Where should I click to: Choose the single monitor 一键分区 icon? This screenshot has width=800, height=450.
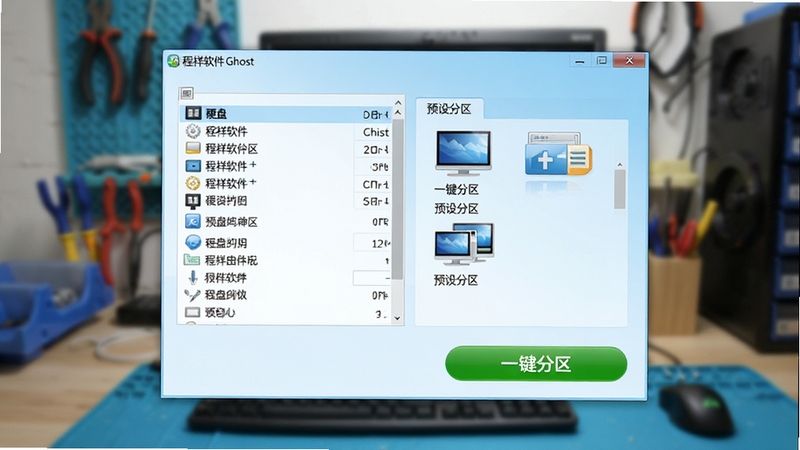463,153
